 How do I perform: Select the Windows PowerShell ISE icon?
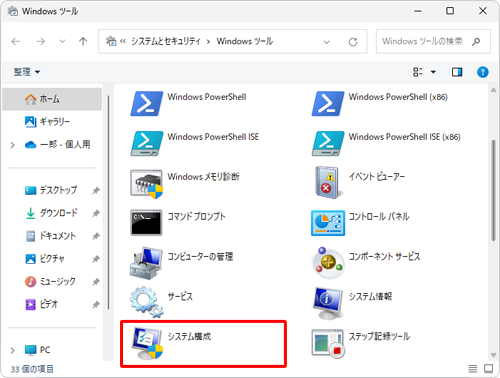pyautogui.click(x=147, y=143)
